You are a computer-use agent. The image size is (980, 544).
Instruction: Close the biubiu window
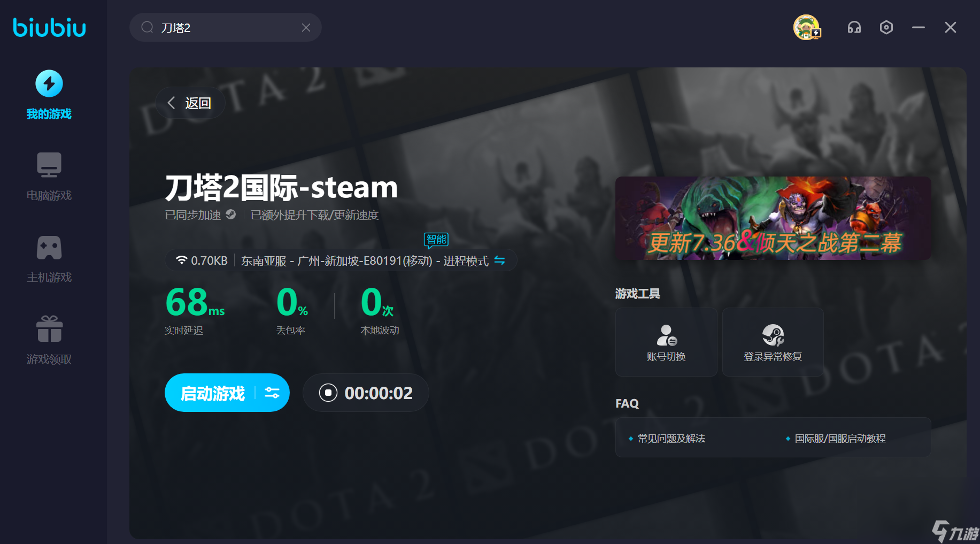tap(951, 27)
